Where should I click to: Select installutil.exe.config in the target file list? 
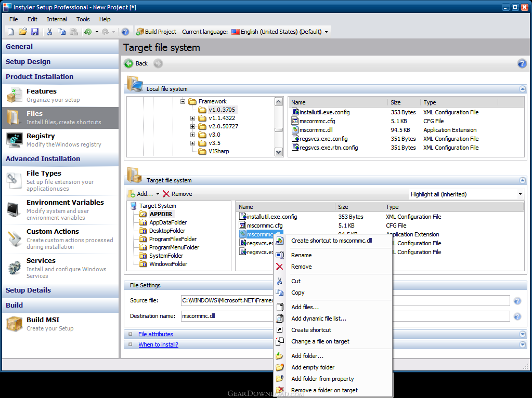pos(268,217)
